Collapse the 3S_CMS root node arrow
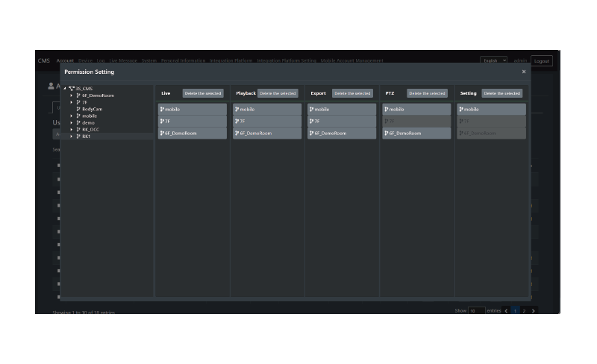The width and height of the screenshot is (597, 364). (65, 88)
